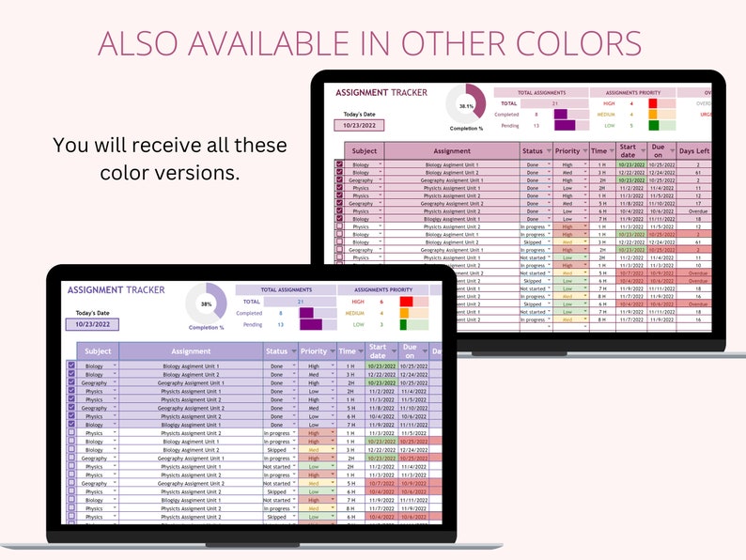Open the Status column filter in the pink tracker
This screenshot has width=746, height=560.
549,151
